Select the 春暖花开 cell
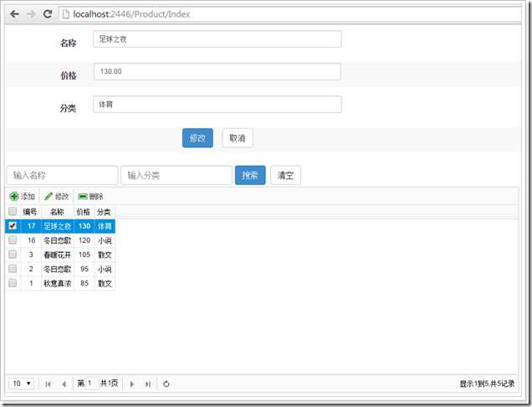532x407 pixels. [58, 255]
